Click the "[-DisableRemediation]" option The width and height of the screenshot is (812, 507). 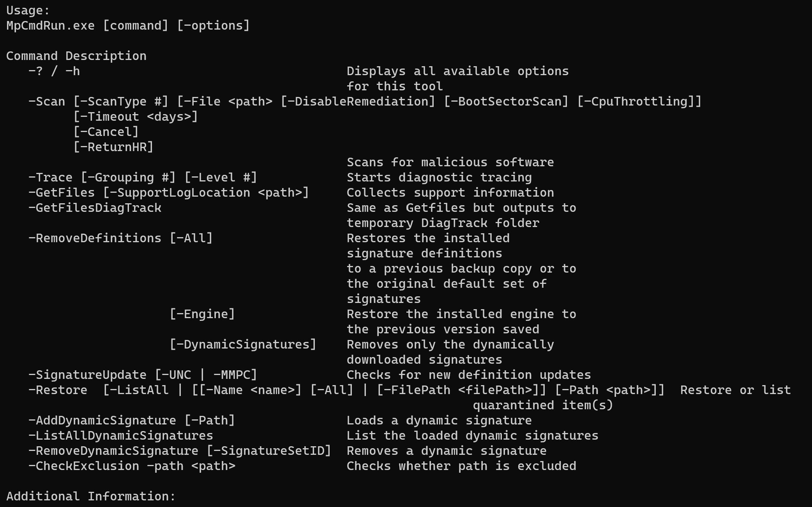tap(358, 102)
